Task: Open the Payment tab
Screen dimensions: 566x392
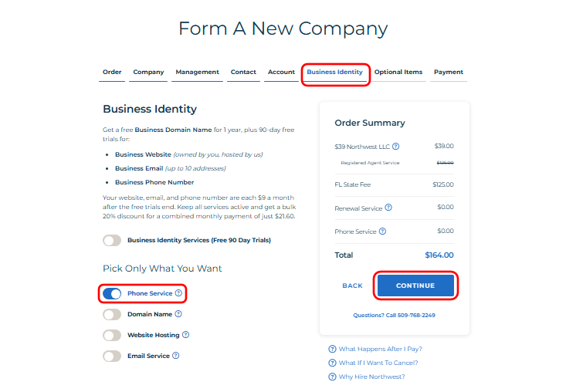Action: click(449, 72)
